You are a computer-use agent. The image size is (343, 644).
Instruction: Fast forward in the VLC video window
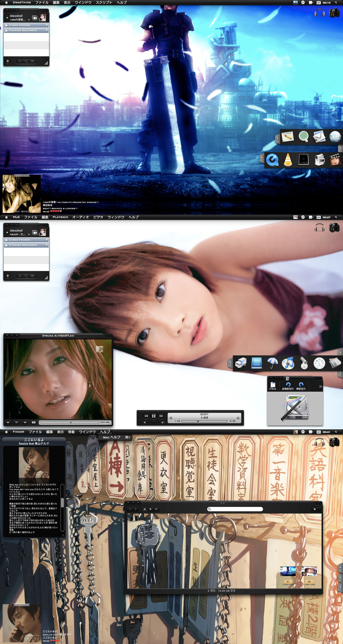tap(25, 422)
